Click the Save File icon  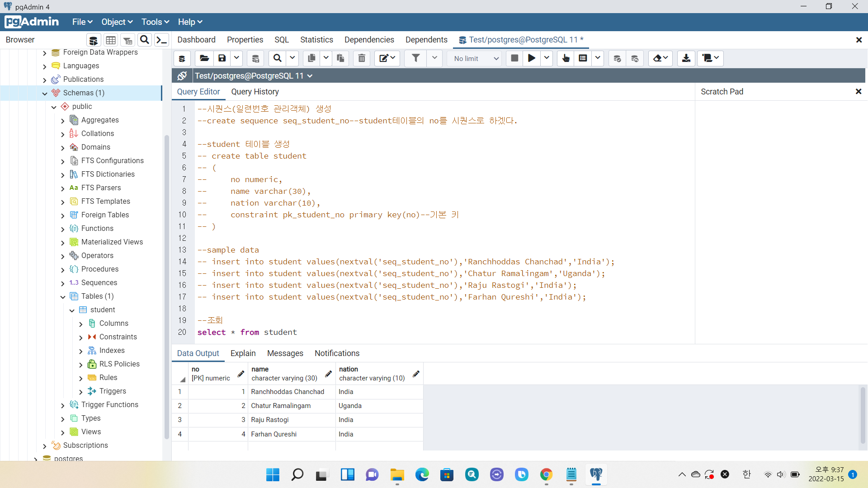[x=222, y=58]
